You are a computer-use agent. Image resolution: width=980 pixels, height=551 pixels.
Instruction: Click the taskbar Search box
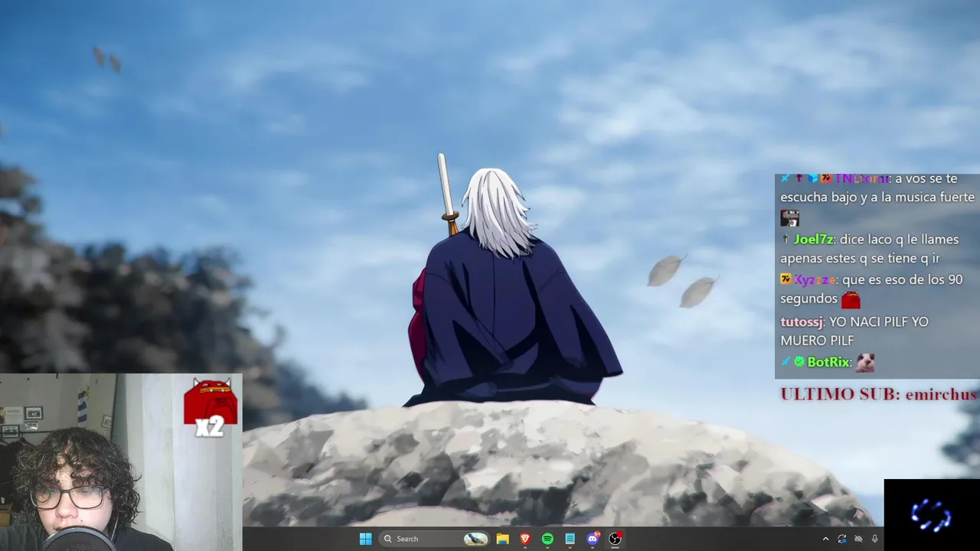pos(435,539)
